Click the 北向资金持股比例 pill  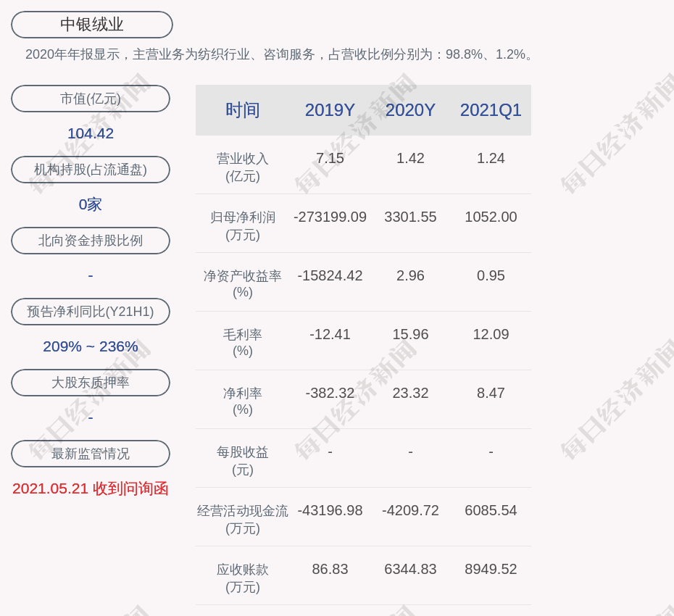point(91,241)
